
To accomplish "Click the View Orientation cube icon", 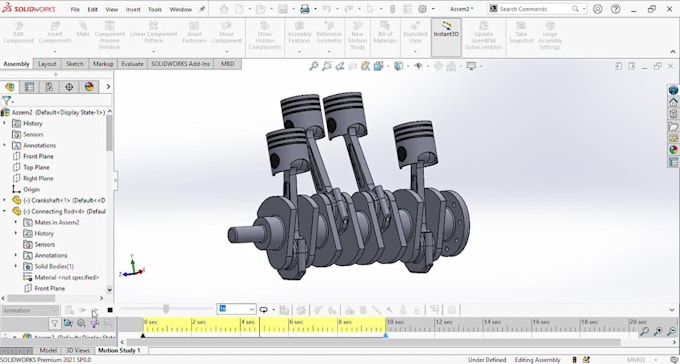I will tap(379, 66).
